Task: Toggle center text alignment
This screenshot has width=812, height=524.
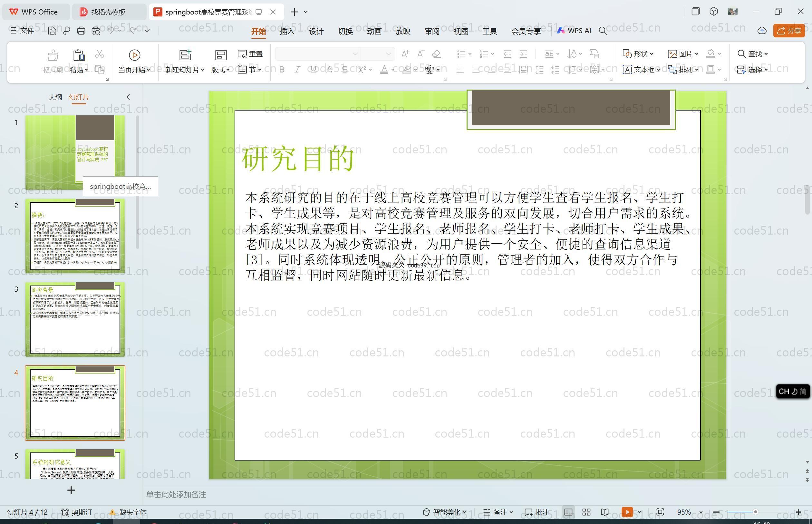Action: 476,70
